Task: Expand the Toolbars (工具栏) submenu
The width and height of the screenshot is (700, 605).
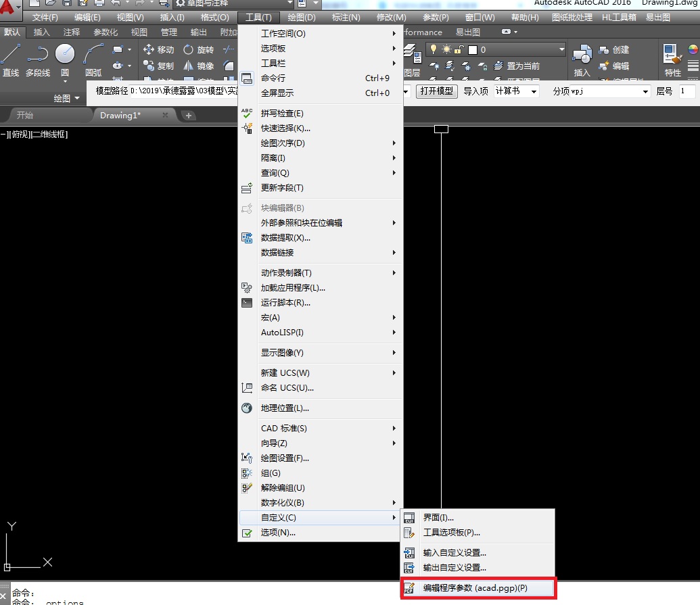Action: point(321,63)
